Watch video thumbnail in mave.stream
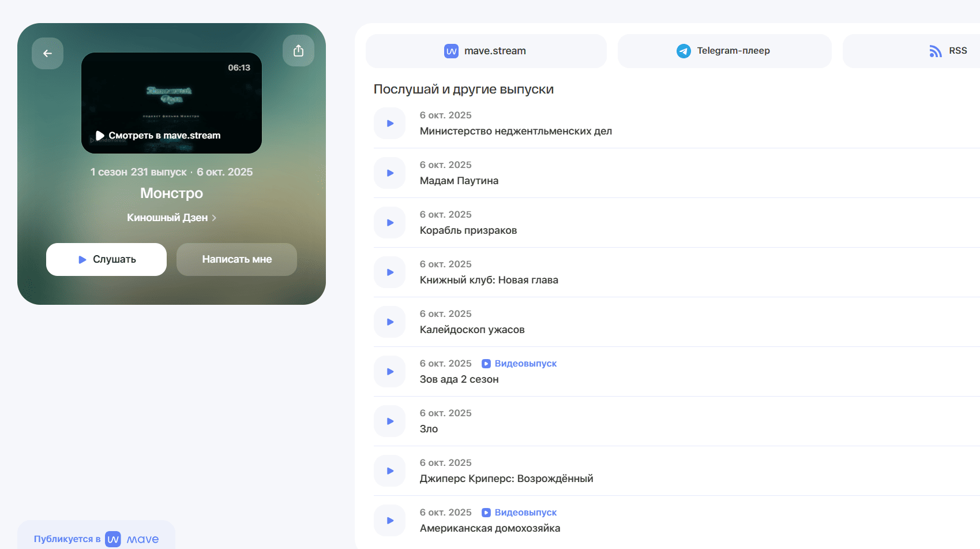Screen dimensions: 980x549 coord(171,103)
